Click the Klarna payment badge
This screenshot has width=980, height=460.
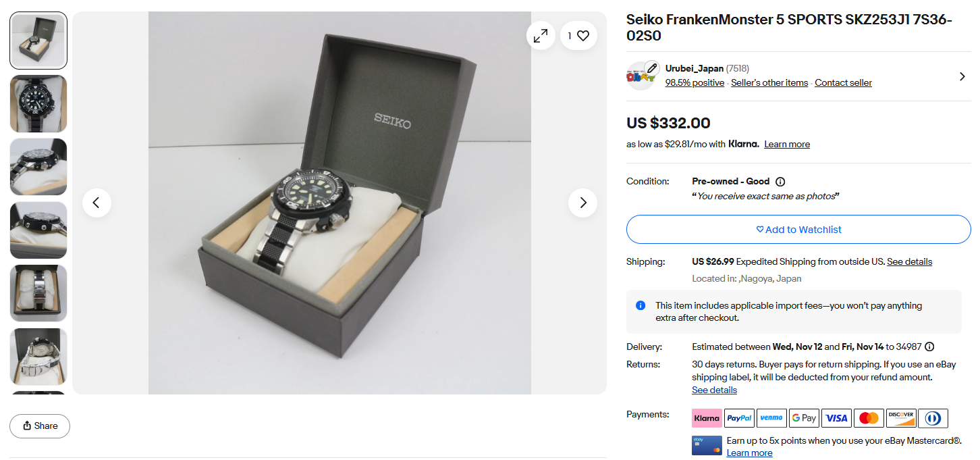(x=707, y=418)
